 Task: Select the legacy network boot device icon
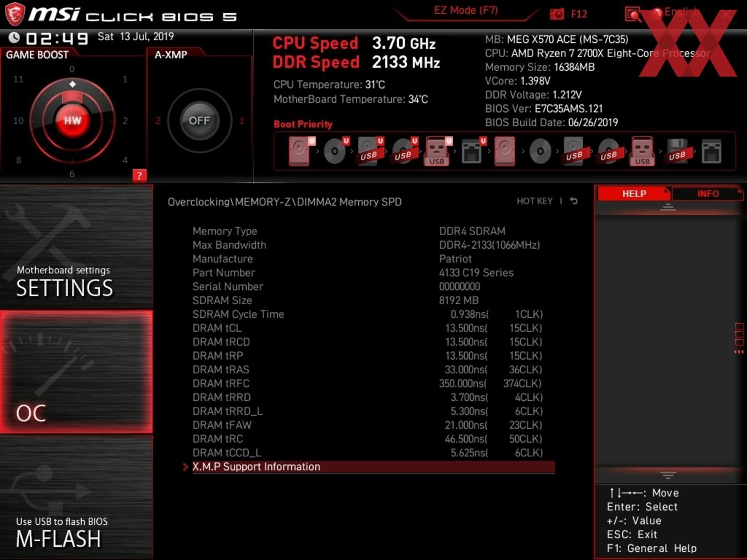[x=711, y=152]
